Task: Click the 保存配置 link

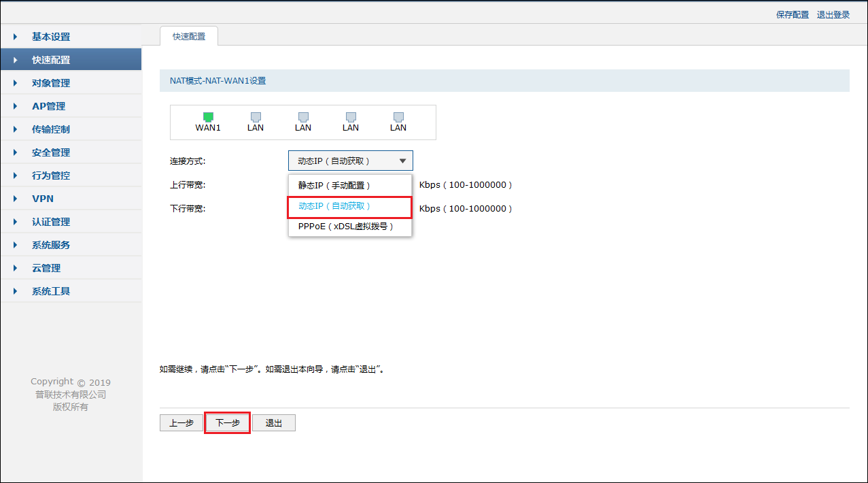Action: tap(792, 14)
